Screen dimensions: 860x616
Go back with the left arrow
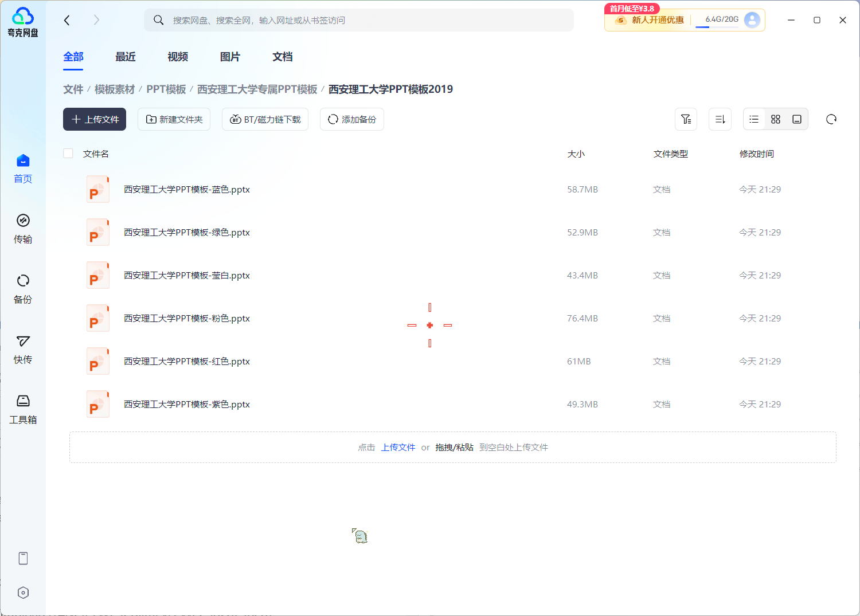67,20
